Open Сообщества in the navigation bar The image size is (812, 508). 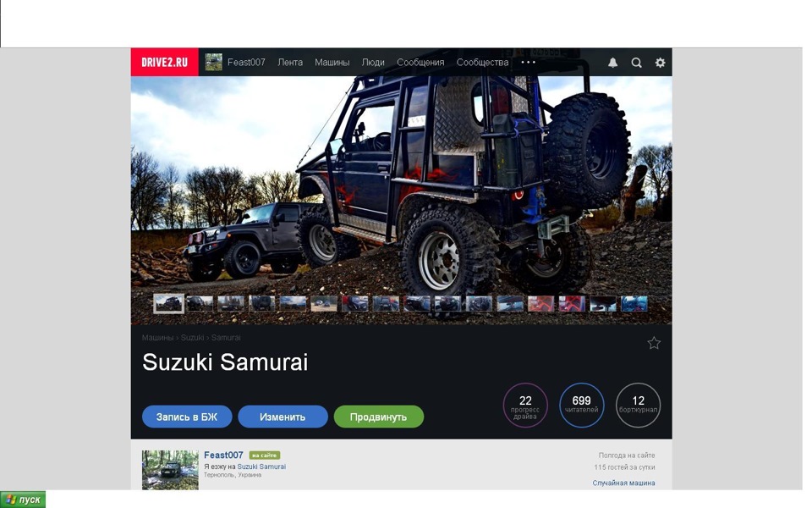(483, 62)
